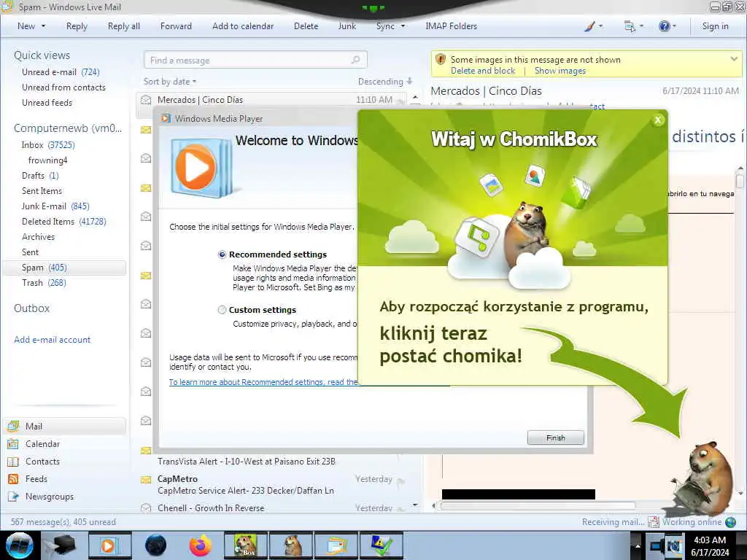
Task: Open IMAP Folders
Action: click(451, 26)
